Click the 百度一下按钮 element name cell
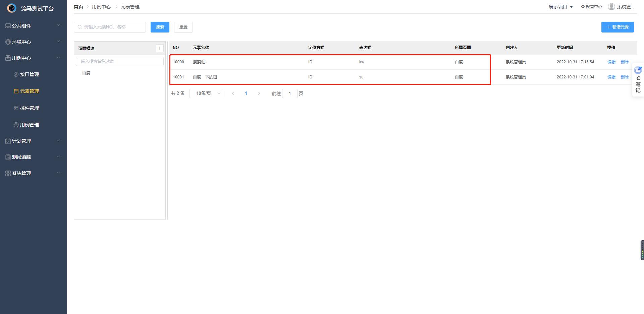644x314 pixels. (205, 77)
